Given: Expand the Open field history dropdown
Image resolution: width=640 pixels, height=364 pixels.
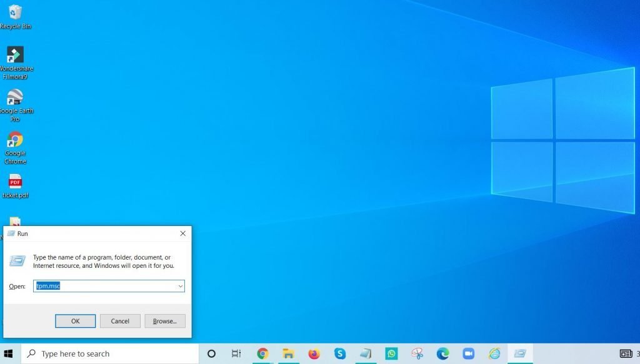Looking at the screenshot, I should pyautogui.click(x=181, y=286).
